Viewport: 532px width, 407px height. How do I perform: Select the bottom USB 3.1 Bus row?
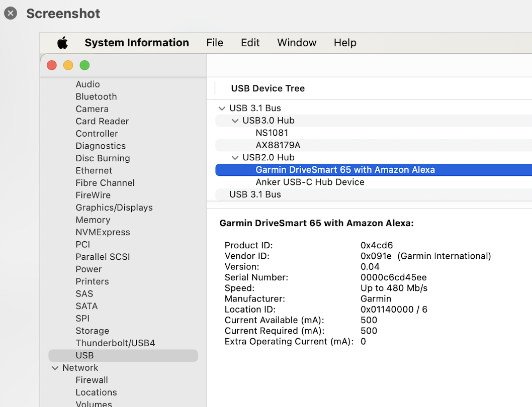pos(374,194)
